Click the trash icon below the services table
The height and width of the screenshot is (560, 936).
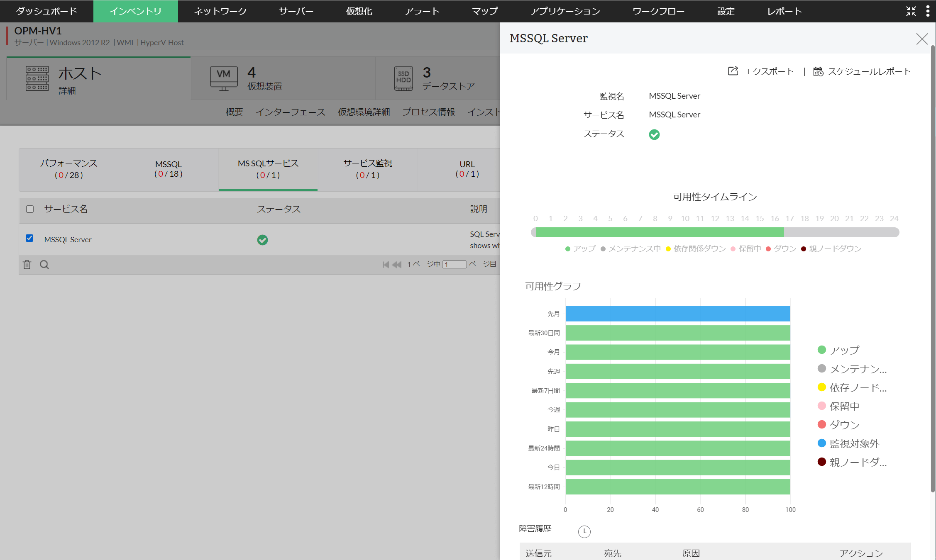[27, 265]
